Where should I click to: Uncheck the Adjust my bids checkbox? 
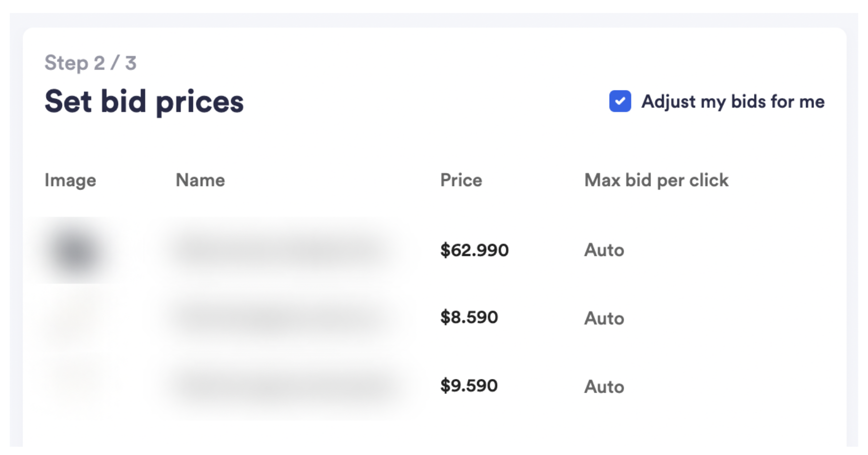tap(619, 101)
